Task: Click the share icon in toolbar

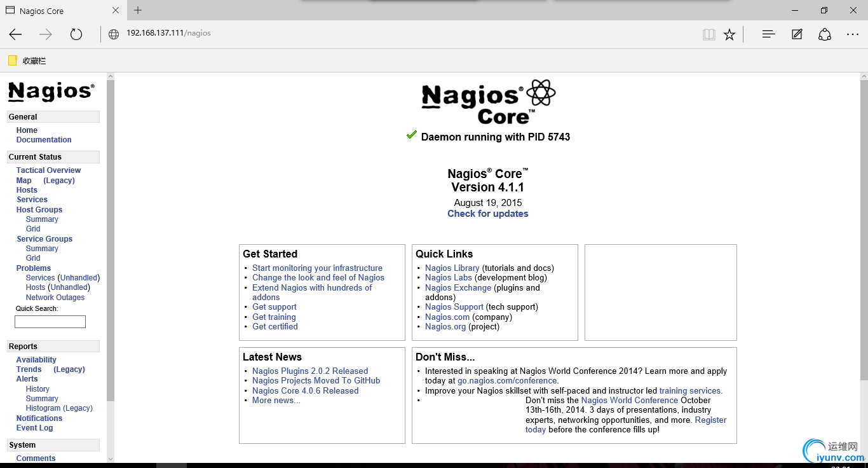Action: tap(825, 34)
